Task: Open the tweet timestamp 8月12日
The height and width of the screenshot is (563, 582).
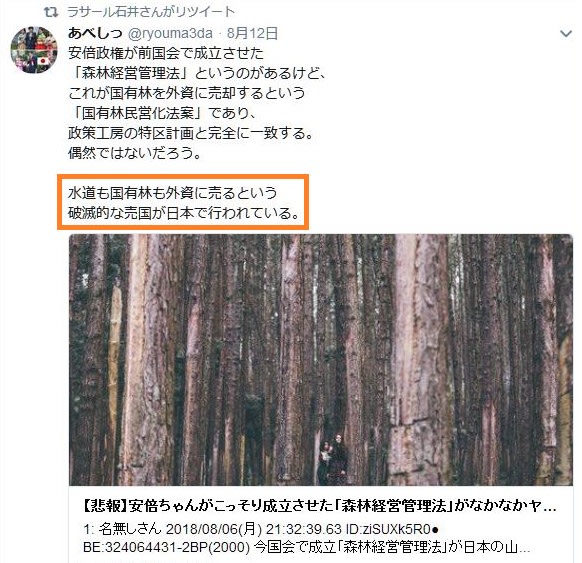Action: 252,33
